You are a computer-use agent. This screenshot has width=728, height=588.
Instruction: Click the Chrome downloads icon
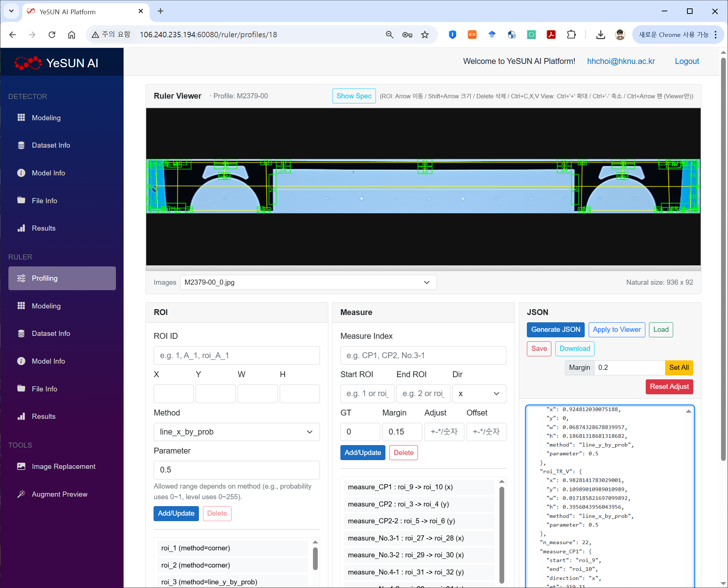coord(600,35)
